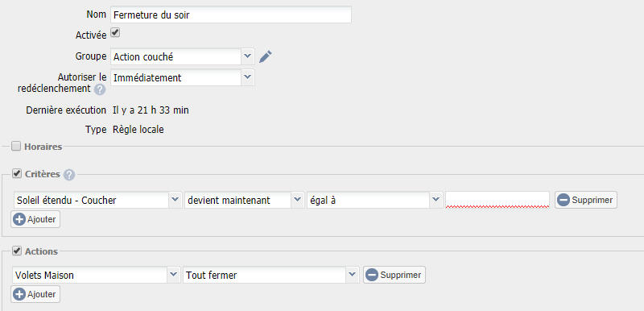Uncheck the Actions section checkbox
The image size is (644, 311).
pyautogui.click(x=16, y=251)
